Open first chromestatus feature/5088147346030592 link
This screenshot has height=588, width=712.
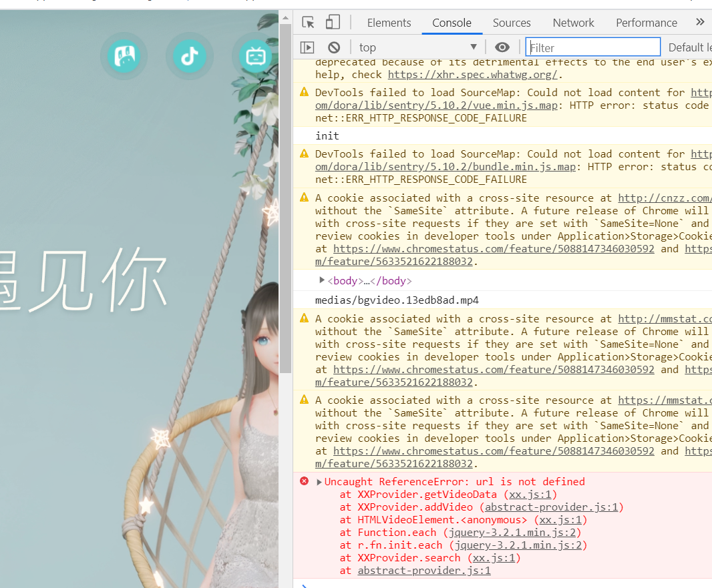(494, 249)
